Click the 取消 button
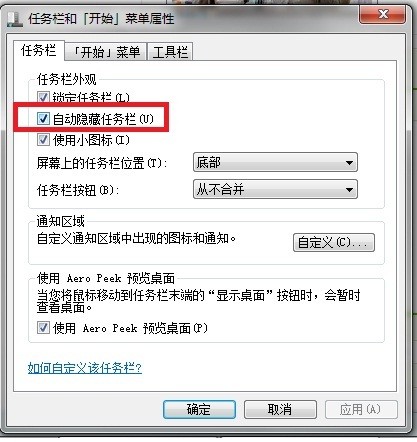Image resolution: width=417 pixels, height=442 pixels. 280,409
